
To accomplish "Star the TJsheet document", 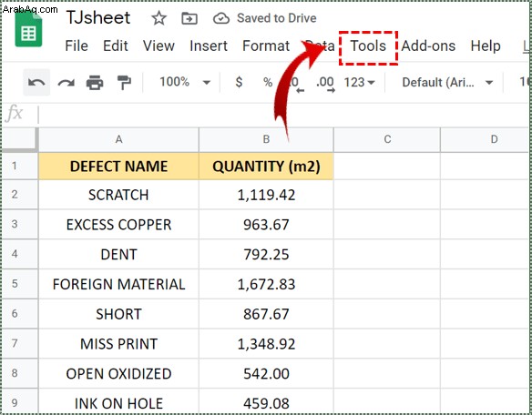I will (x=159, y=18).
